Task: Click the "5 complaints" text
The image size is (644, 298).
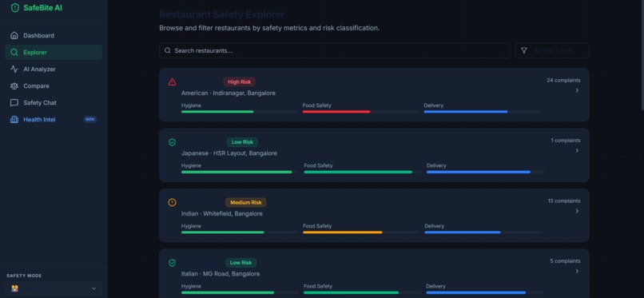Action: [x=565, y=261]
